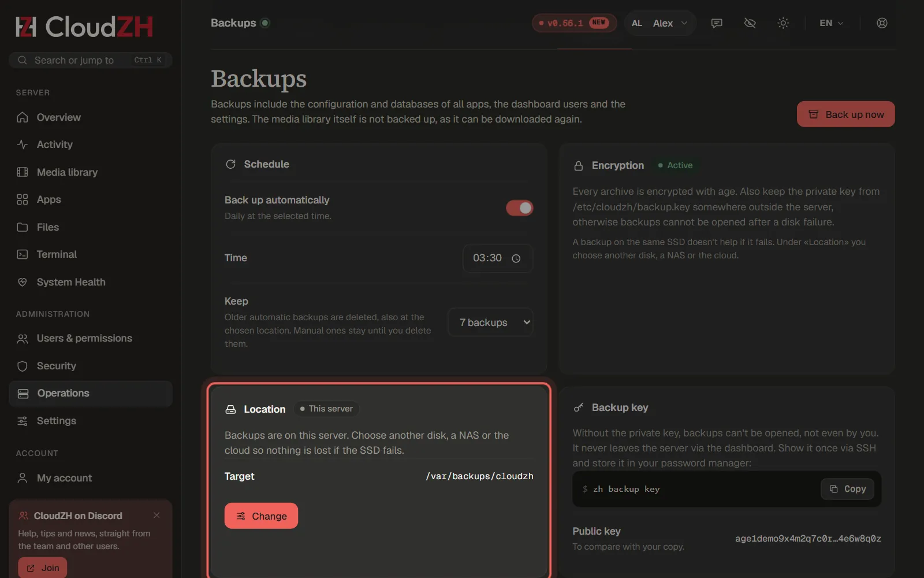
Task: Switch theme with the sun icon
Action: 783,23
